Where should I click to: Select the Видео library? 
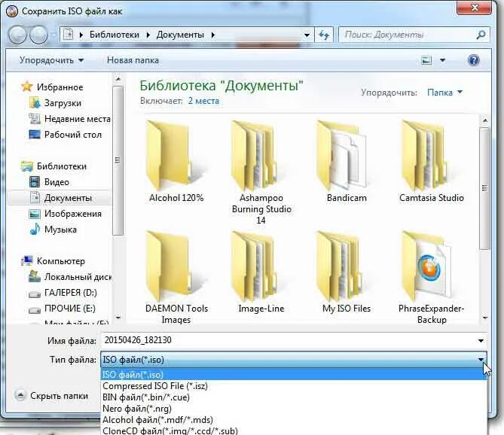click(57, 182)
